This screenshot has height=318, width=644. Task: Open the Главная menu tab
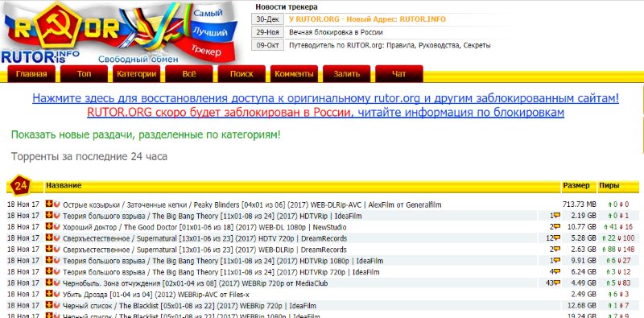click(x=31, y=74)
